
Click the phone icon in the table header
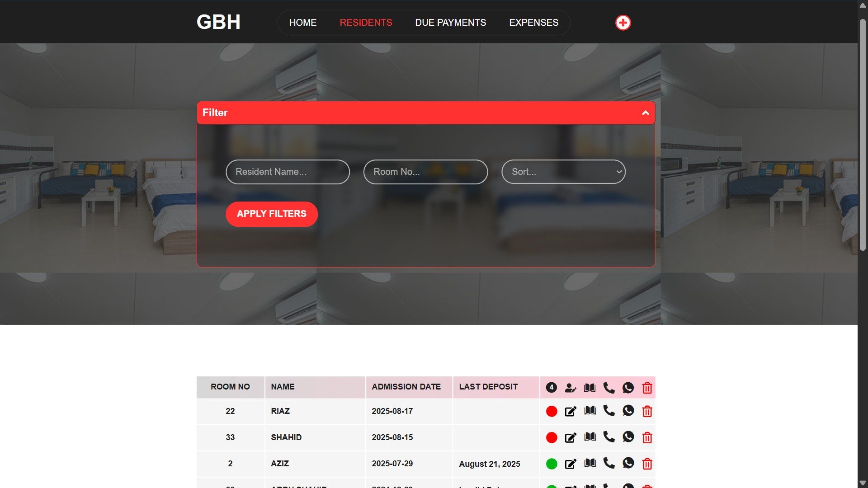point(609,387)
